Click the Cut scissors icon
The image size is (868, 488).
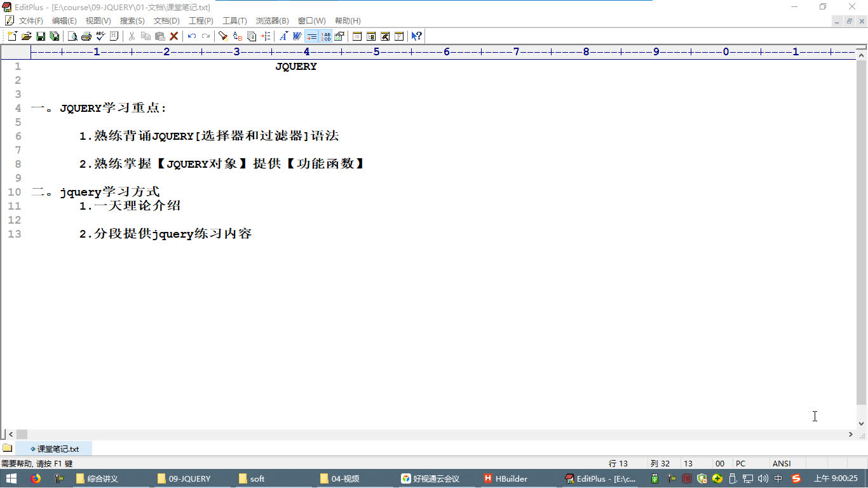[x=132, y=36]
